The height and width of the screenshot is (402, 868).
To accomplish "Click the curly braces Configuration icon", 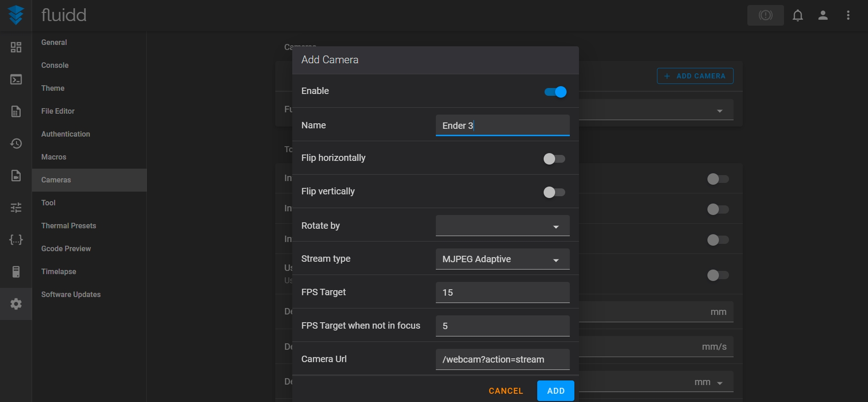I will tap(16, 240).
